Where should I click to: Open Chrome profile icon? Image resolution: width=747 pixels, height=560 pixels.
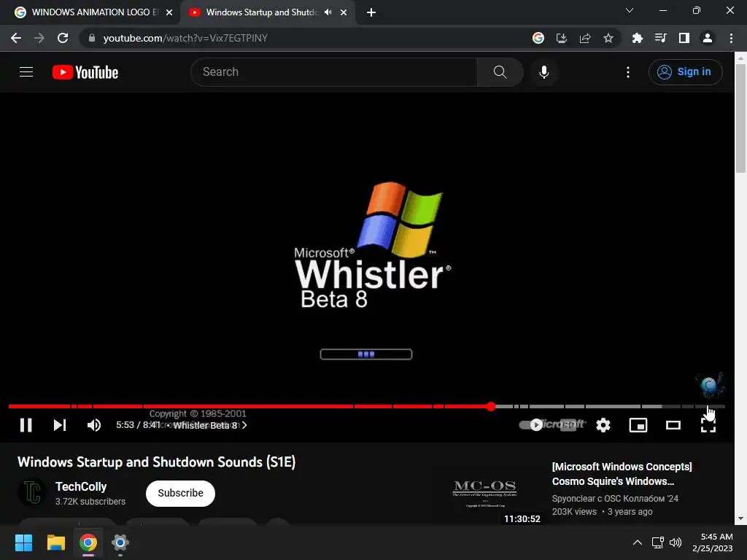click(708, 38)
